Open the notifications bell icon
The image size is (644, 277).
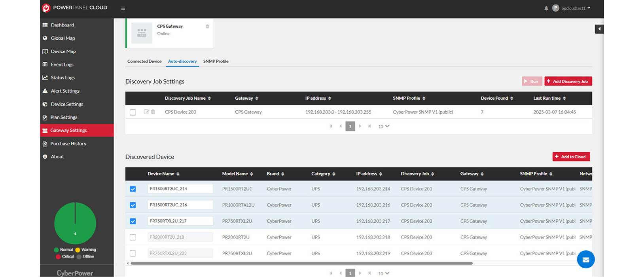click(546, 8)
